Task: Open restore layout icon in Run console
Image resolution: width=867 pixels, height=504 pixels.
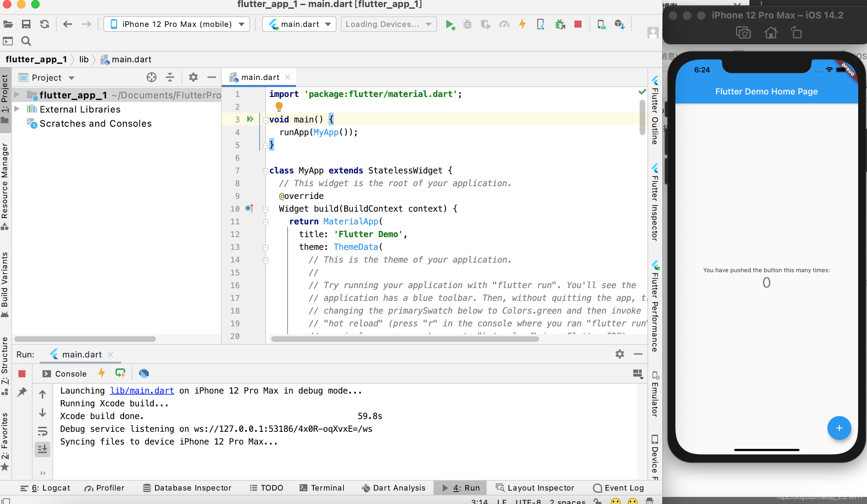Action: [x=638, y=374]
